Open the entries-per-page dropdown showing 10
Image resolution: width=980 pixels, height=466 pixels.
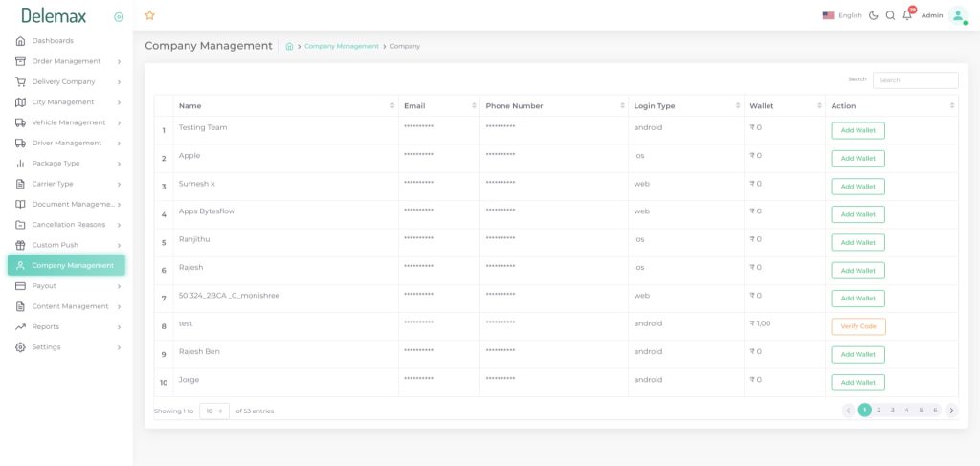[214, 411]
